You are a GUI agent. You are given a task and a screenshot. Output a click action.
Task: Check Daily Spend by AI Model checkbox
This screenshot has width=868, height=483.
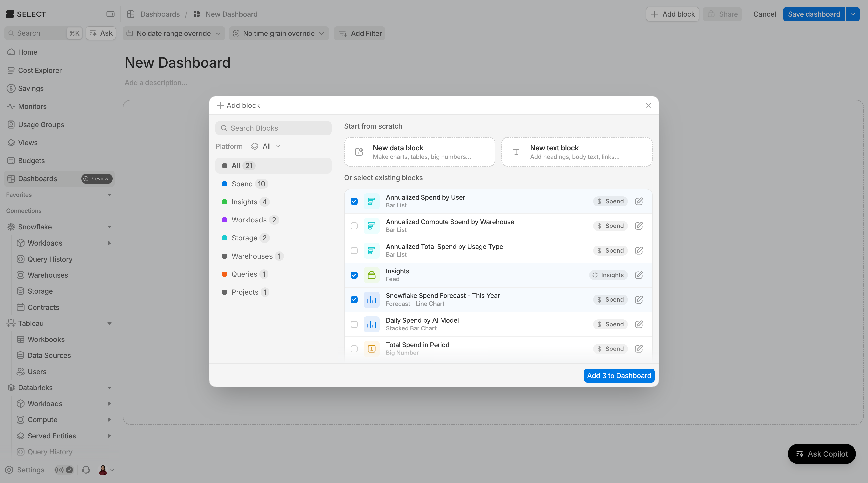coord(354,324)
